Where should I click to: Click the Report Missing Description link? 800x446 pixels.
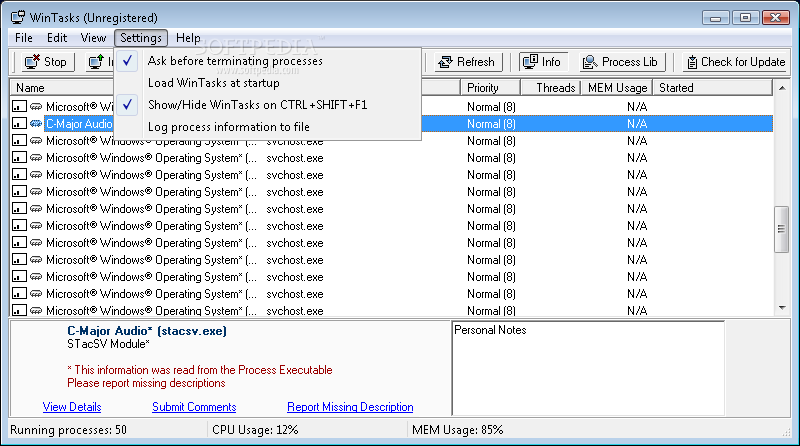350,407
